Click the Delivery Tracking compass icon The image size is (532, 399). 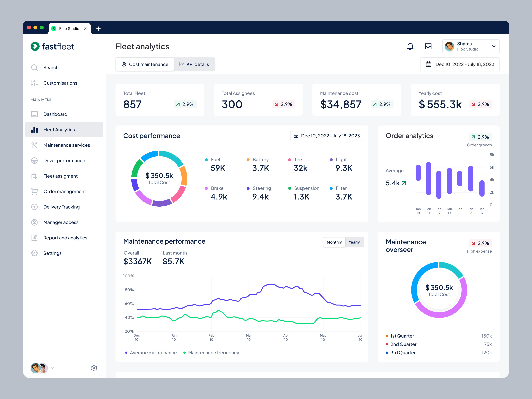point(34,207)
